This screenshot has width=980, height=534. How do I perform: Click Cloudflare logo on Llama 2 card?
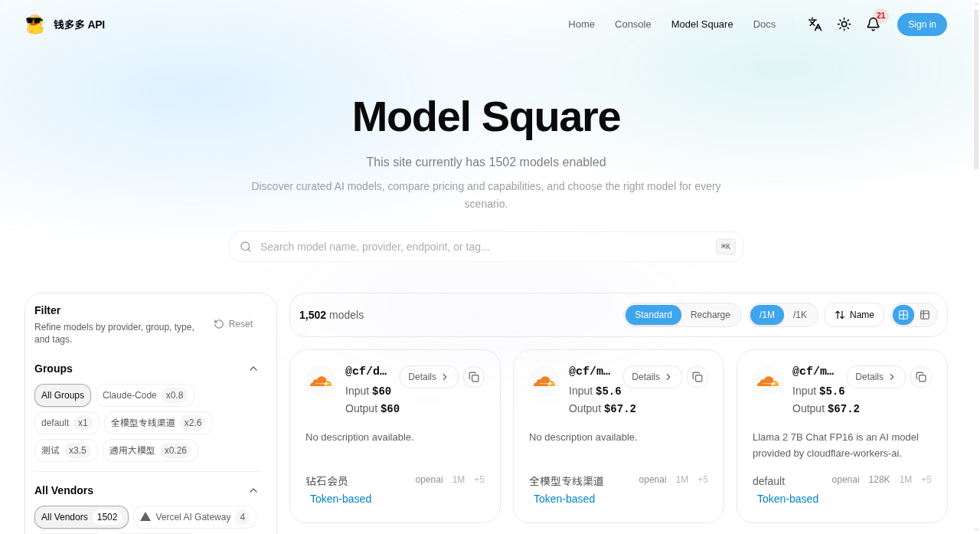pos(766,381)
